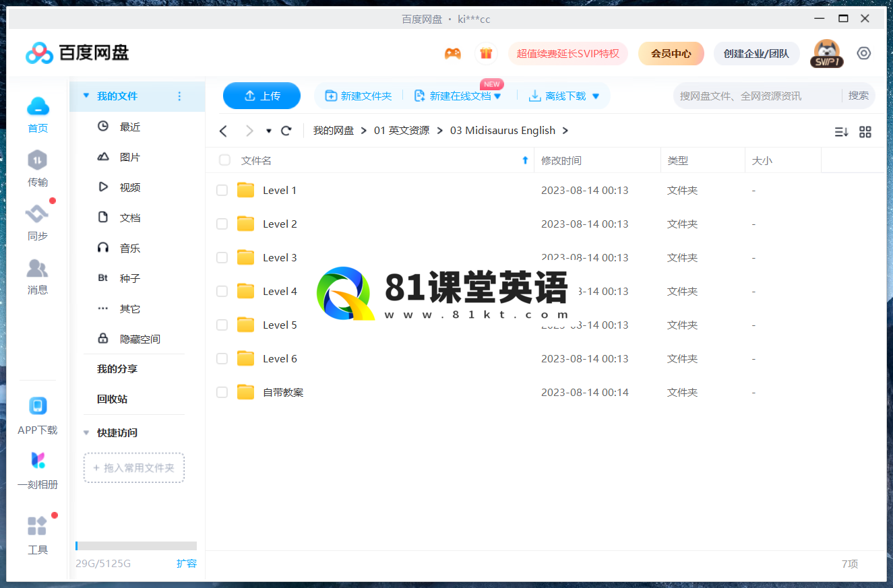Expand arrow after 03 Midisaurus English
The width and height of the screenshot is (893, 588).
point(565,131)
